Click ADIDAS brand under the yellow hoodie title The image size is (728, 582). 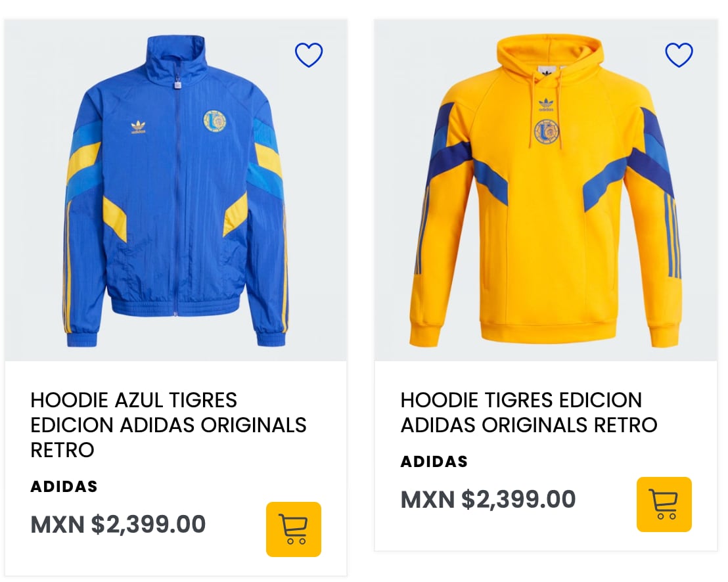(x=434, y=462)
